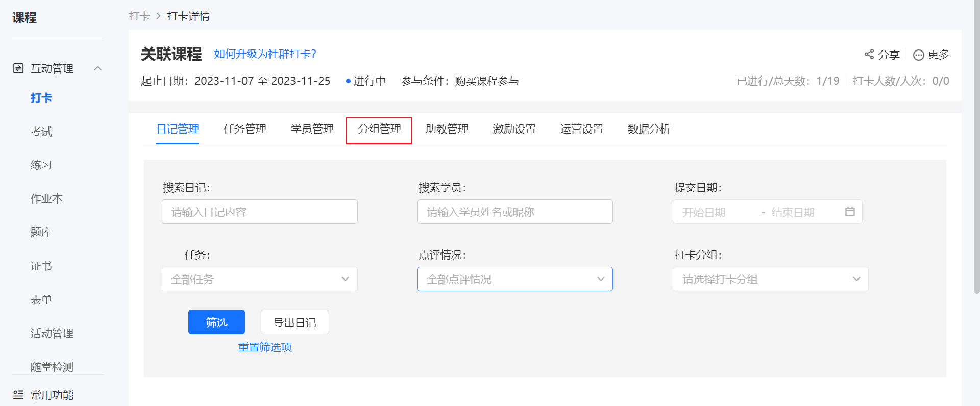Open the 全部任务 dropdown
Image resolution: width=980 pixels, height=406 pixels.
[260, 279]
